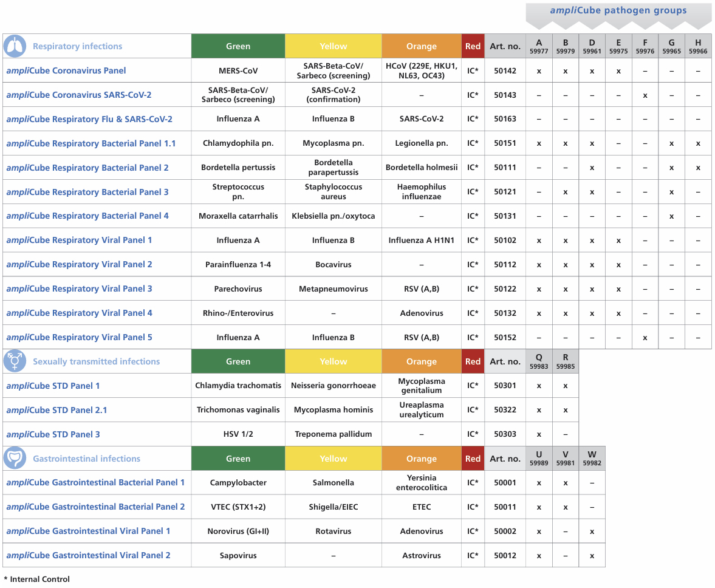Open ampliCube Coronavirus Panel link

(x=66, y=70)
